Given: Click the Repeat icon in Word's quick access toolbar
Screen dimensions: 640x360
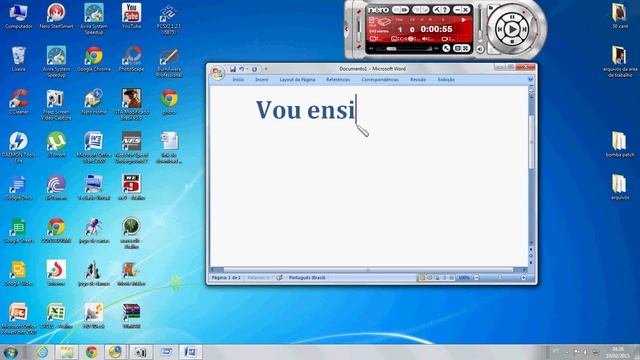Looking at the screenshot, I should coord(255,69).
